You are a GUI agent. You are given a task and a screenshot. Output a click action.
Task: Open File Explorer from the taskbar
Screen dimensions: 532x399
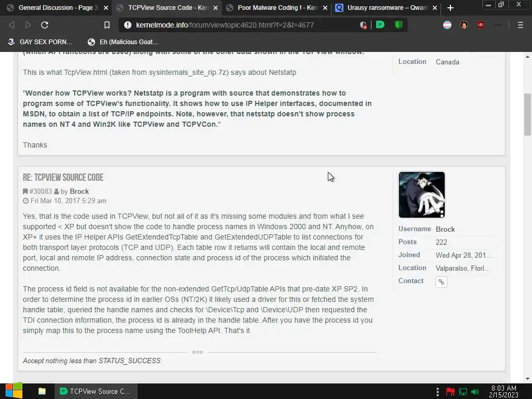click(x=42, y=391)
